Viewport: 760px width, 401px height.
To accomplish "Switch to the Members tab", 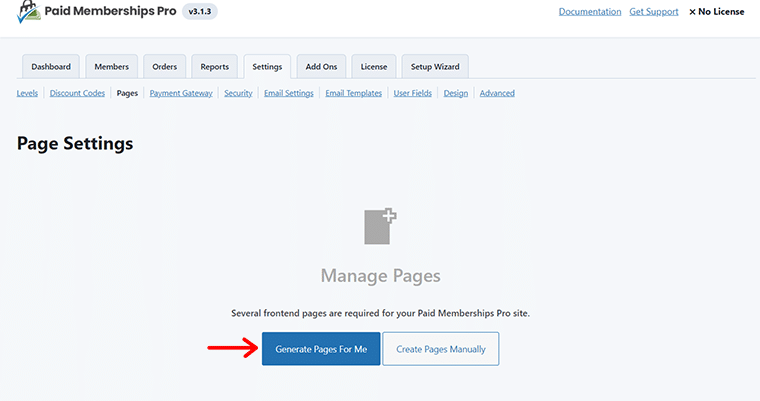I will (111, 66).
